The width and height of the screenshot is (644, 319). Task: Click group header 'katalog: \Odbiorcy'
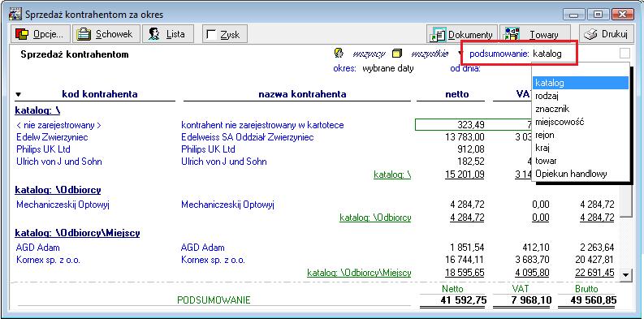(58, 190)
